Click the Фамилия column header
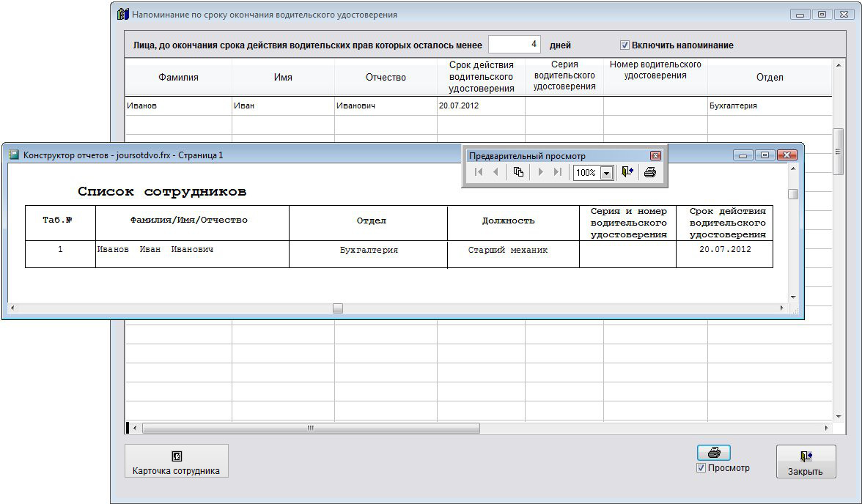The width and height of the screenshot is (862, 504). (x=178, y=77)
